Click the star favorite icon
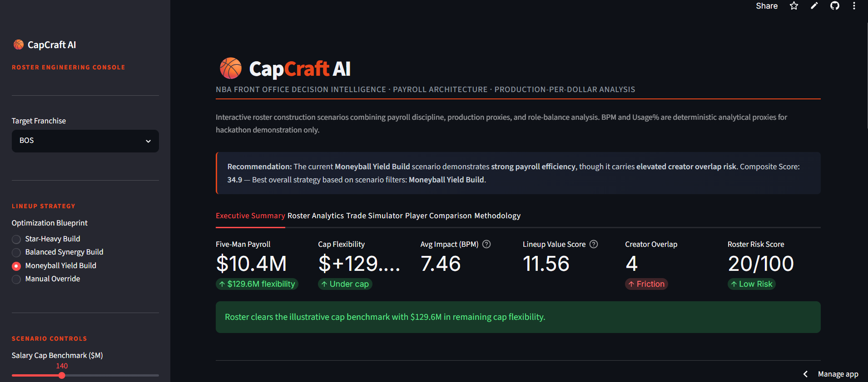868x382 pixels. click(794, 6)
